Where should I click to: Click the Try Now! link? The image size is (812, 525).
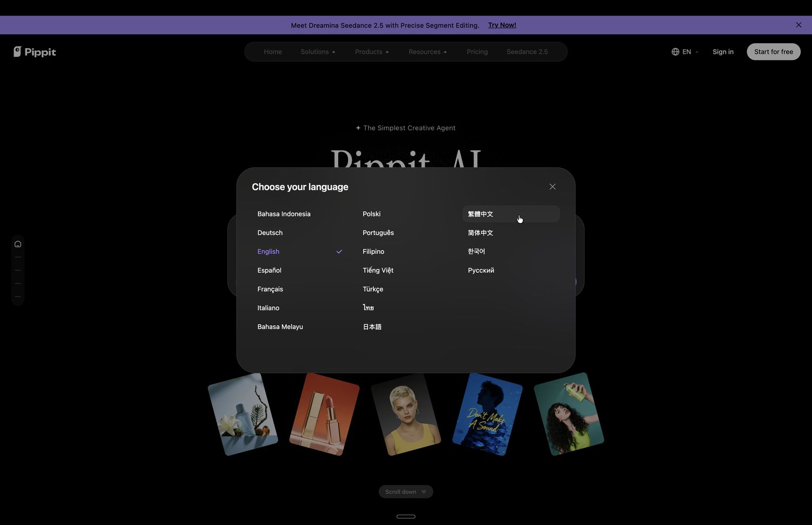(502, 25)
